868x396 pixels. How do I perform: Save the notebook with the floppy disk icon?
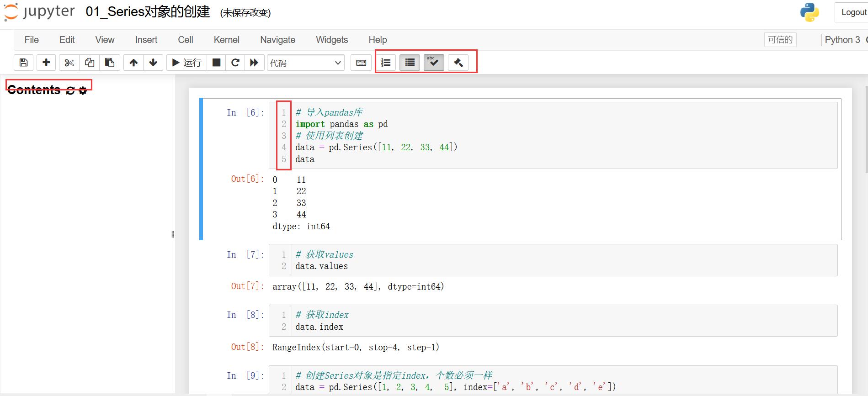pos(24,63)
